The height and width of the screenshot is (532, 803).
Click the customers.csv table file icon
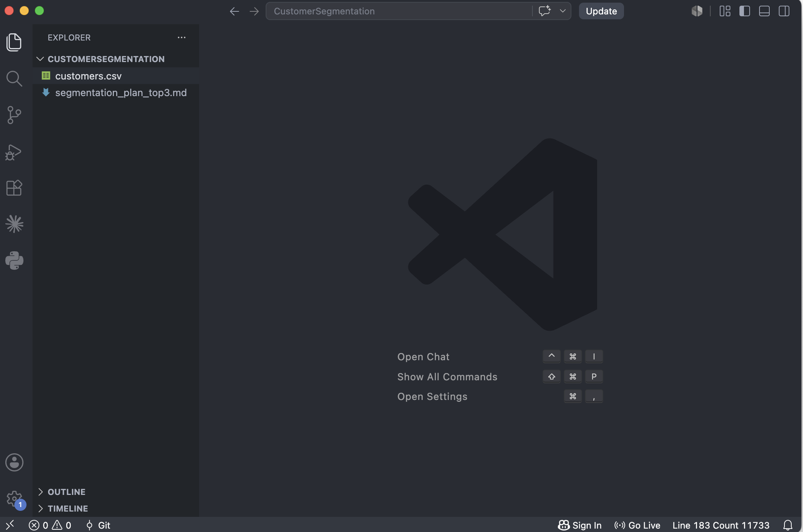coord(46,76)
